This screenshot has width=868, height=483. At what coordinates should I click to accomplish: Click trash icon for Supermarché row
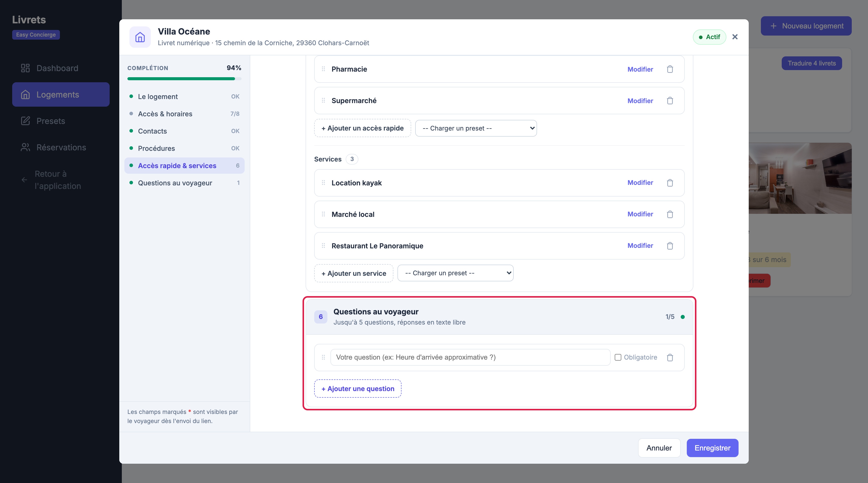(x=670, y=101)
